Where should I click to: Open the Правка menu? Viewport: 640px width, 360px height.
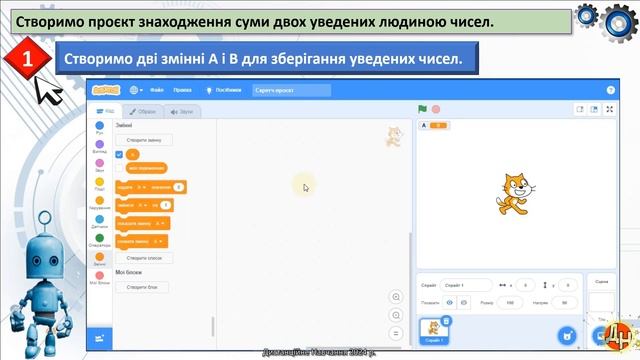182,90
